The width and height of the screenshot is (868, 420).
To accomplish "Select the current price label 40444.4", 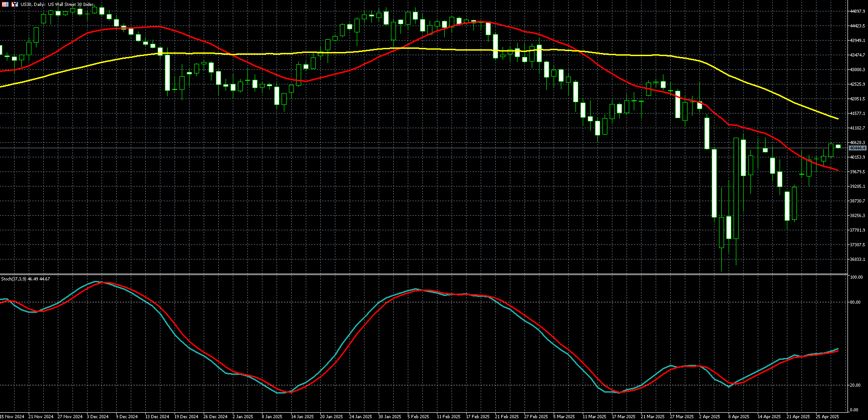I will coord(857,148).
